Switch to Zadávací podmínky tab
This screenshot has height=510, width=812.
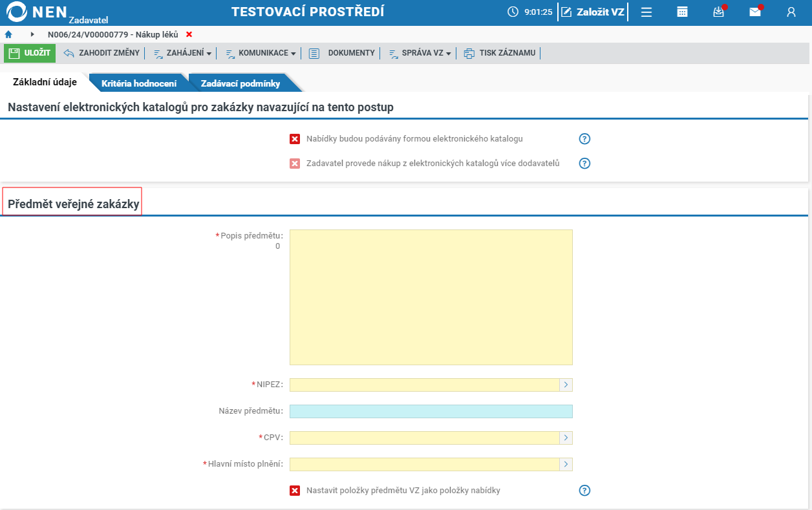pyautogui.click(x=240, y=83)
